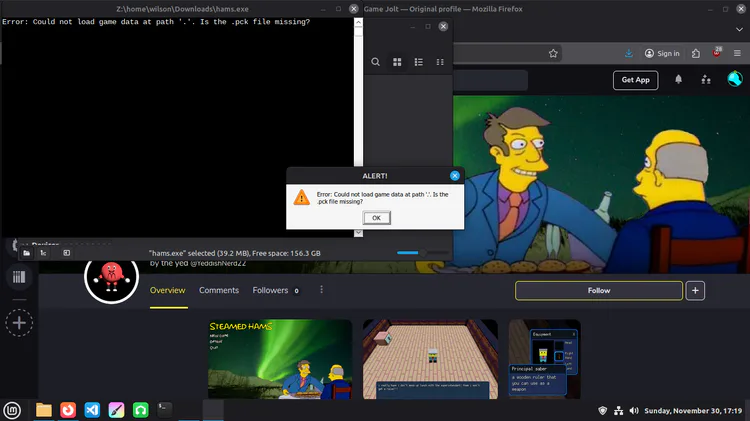Image resolution: width=750 pixels, height=421 pixels.
Task: Click the dashed plus add-community button
Action: tap(19, 323)
